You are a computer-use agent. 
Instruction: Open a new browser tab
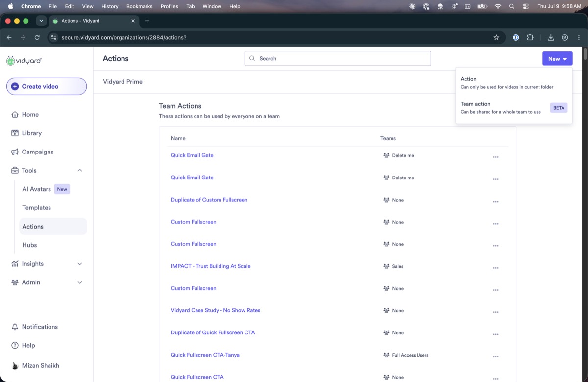[x=147, y=21]
